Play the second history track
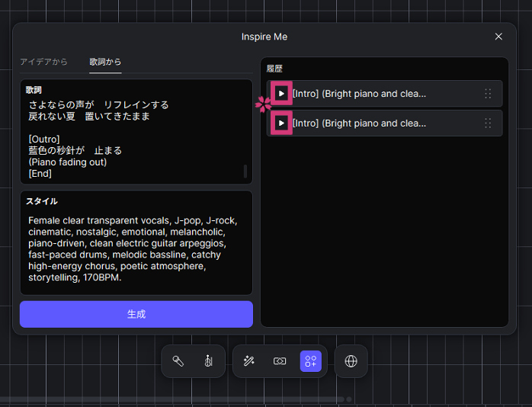This screenshot has width=532, height=407. [281, 123]
